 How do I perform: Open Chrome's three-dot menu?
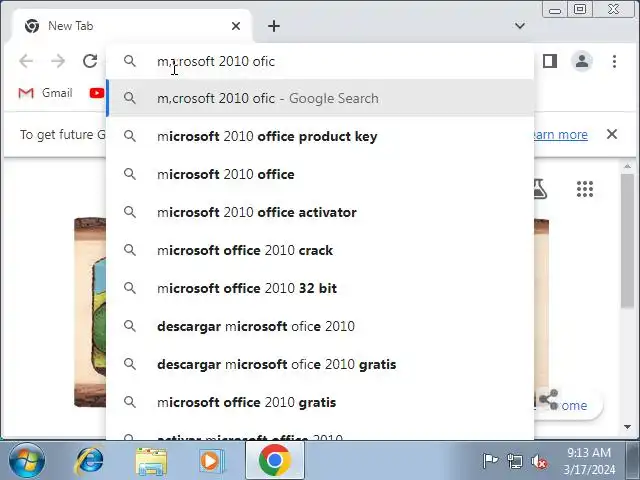pos(614,61)
